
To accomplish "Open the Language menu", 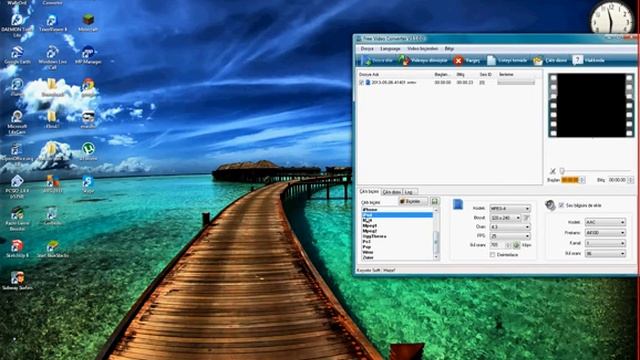I will pyautogui.click(x=390, y=49).
